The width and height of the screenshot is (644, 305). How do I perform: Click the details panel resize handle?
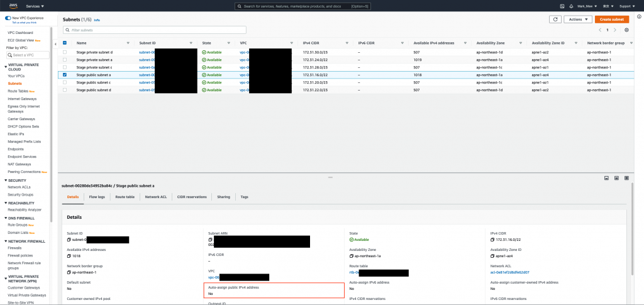pos(330,177)
